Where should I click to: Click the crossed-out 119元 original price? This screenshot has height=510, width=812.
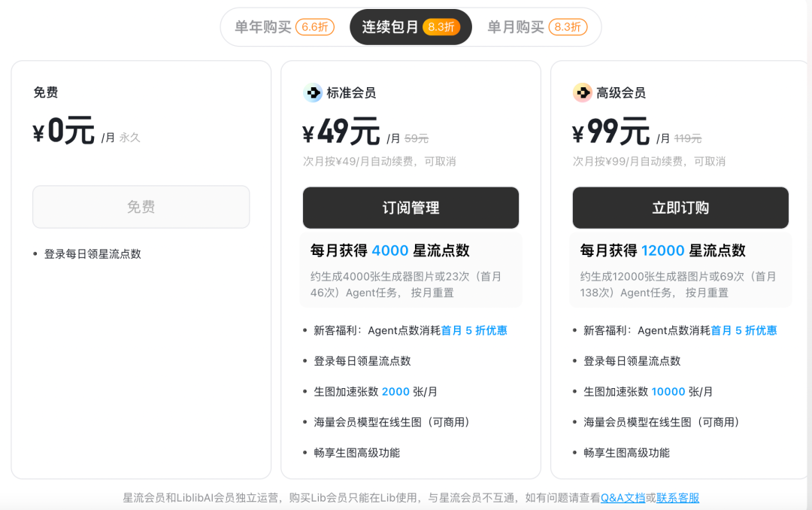(687, 138)
